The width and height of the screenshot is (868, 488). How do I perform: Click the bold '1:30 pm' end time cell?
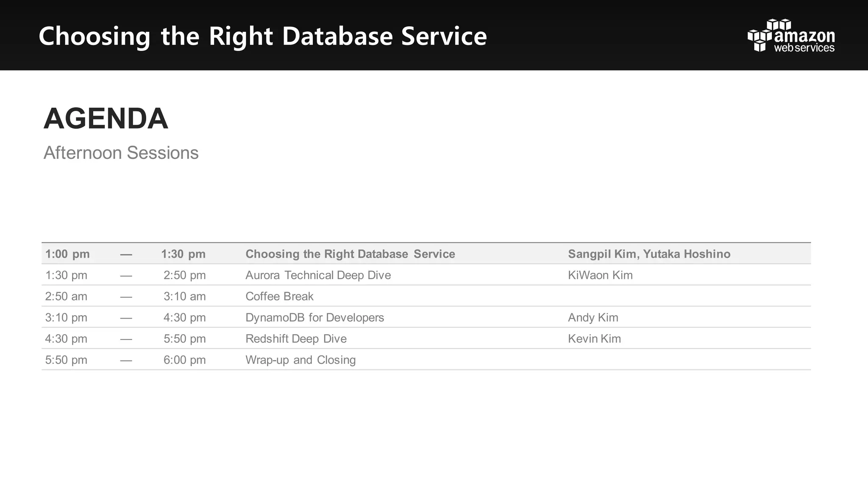pyautogui.click(x=183, y=254)
